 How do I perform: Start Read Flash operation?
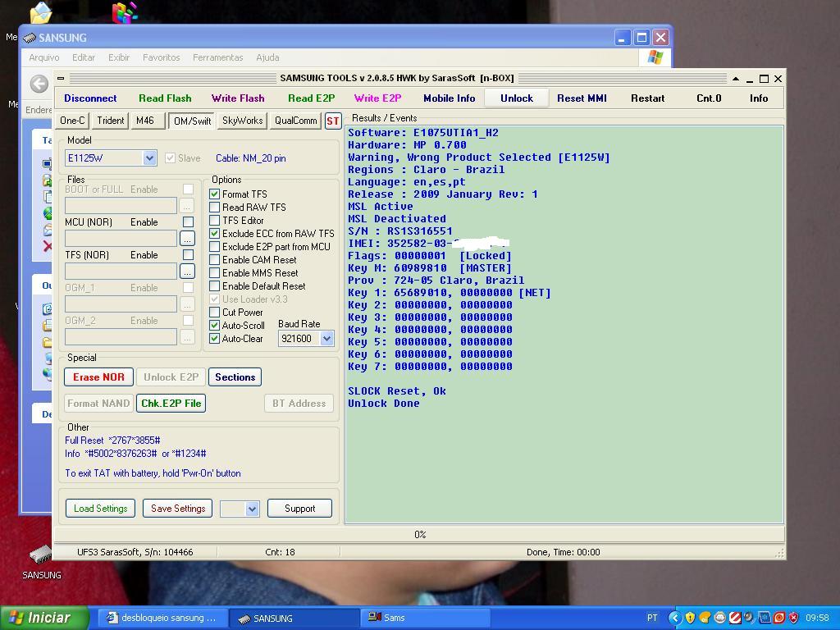tap(165, 98)
